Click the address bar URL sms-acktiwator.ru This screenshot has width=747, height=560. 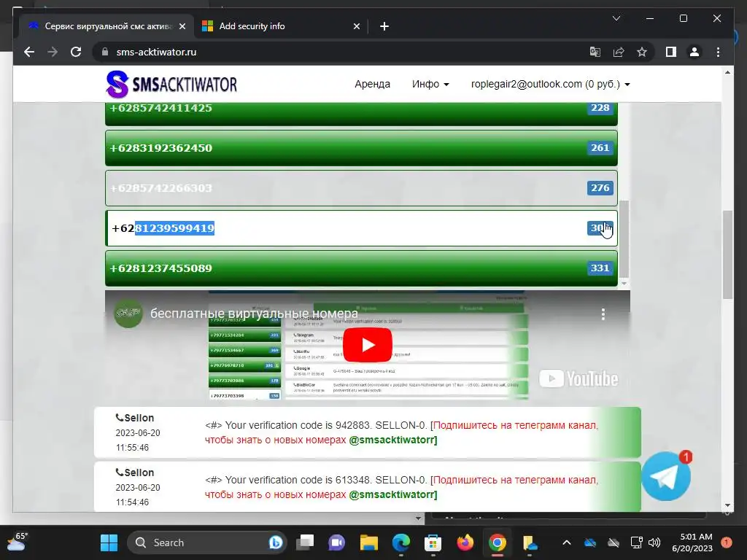click(156, 52)
